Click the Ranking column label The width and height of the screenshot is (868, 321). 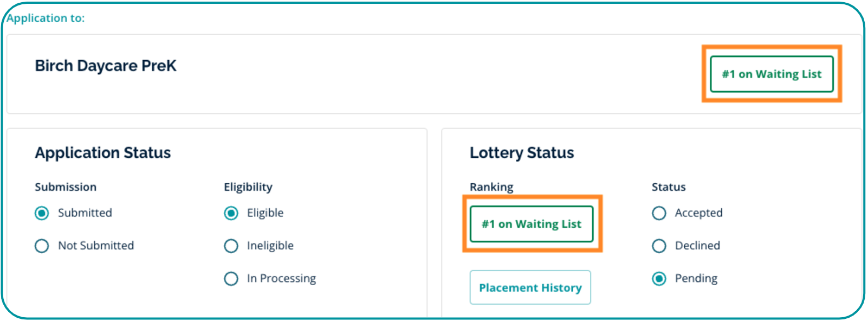coord(491,187)
